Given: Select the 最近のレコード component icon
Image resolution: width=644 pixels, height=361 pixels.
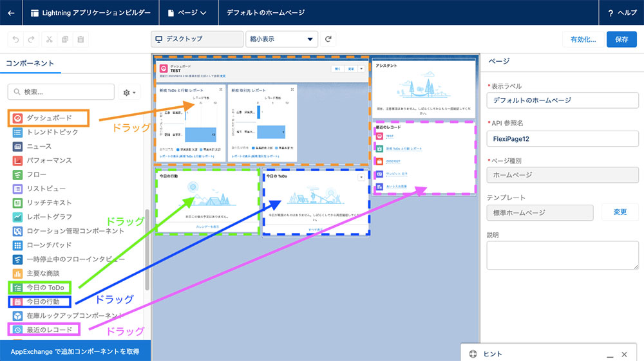Looking at the screenshot, I should point(17,329).
